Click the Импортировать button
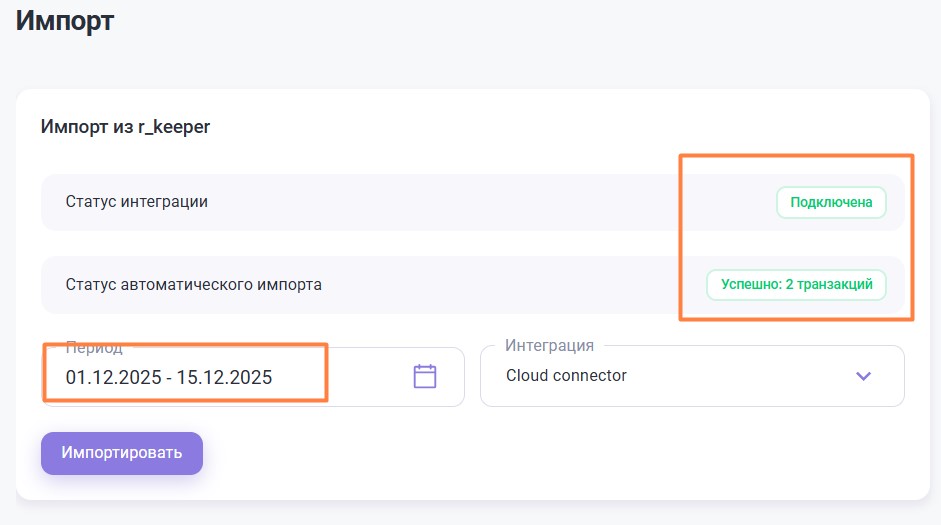Screen dimensions: 941x525 [x=122, y=453]
